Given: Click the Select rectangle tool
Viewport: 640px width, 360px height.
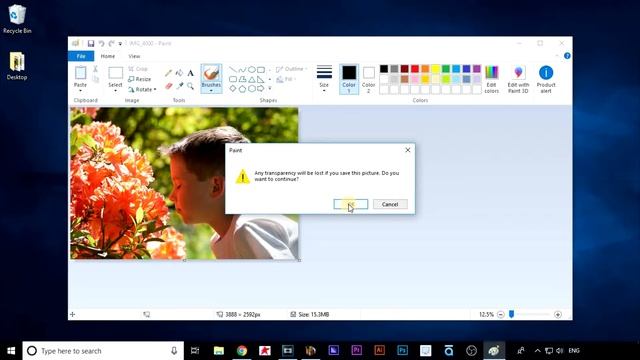Looking at the screenshot, I should click(x=116, y=73).
